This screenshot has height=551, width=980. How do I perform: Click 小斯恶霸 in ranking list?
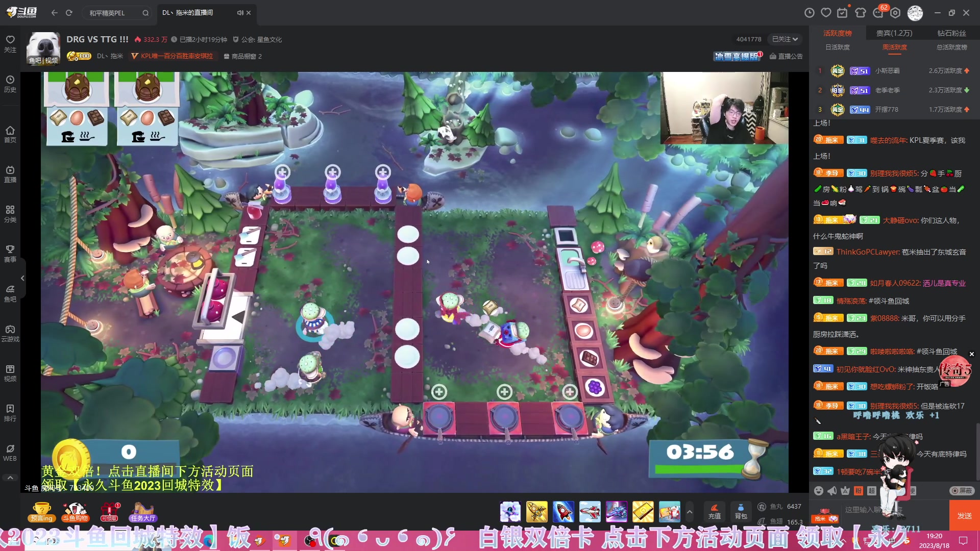click(x=888, y=71)
